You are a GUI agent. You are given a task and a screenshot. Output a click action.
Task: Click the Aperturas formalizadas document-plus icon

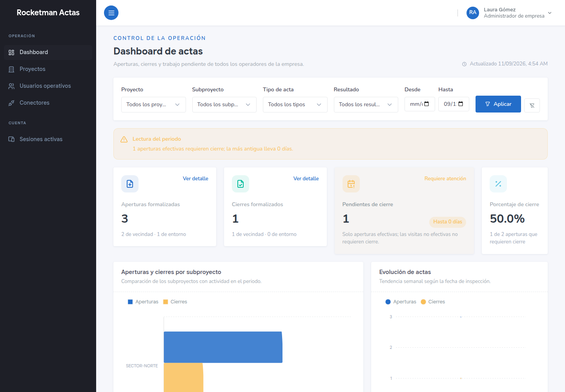pos(130,184)
